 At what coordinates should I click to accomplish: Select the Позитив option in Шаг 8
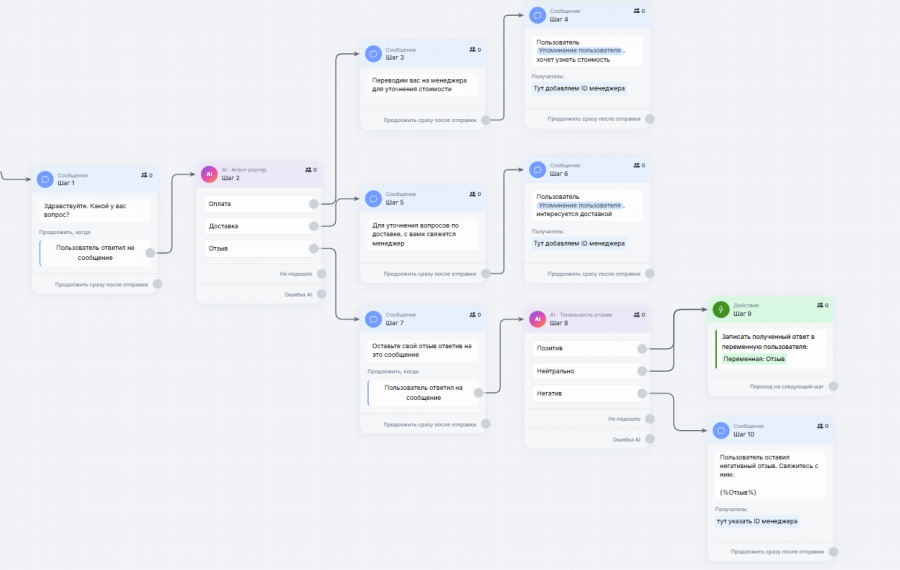(x=586, y=348)
